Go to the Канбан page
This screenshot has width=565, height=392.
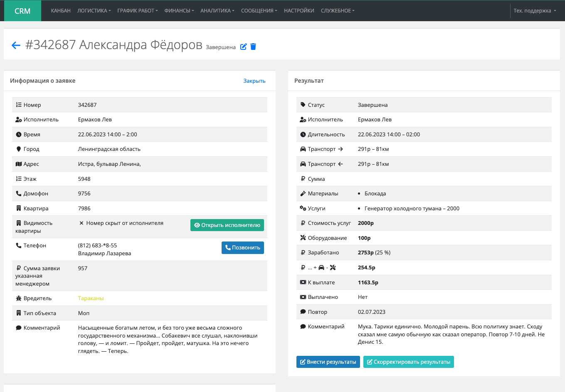[61, 11]
